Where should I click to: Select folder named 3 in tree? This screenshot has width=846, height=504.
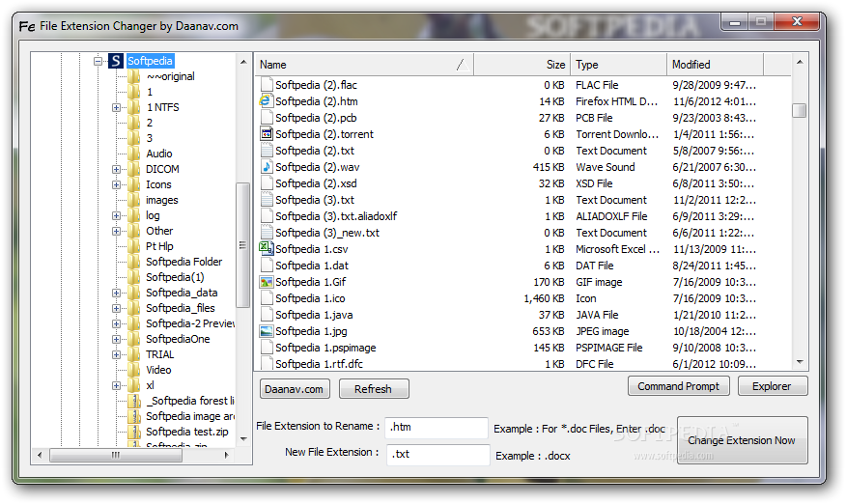click(x=150, y=138)
